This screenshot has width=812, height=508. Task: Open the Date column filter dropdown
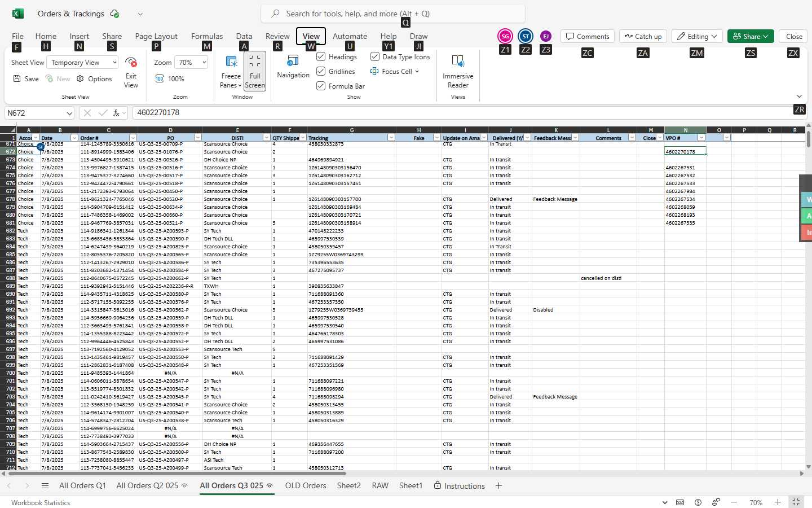click(74, 138)
